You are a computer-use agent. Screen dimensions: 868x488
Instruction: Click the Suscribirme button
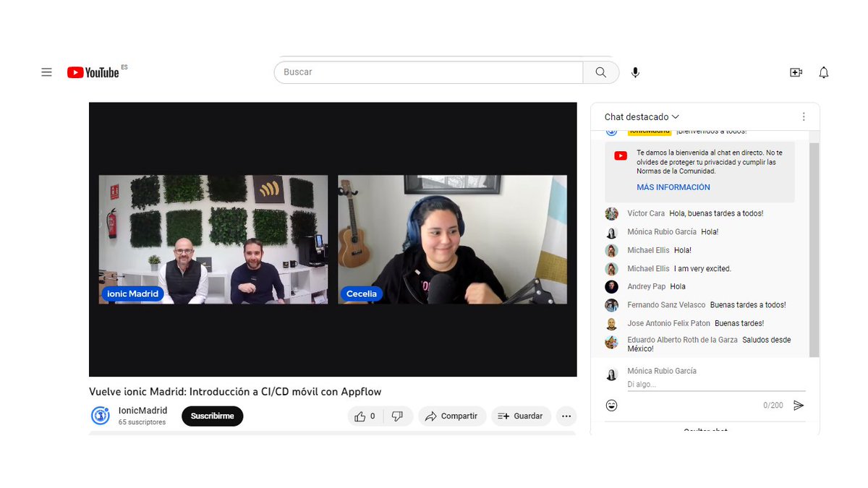coord(213,416)
